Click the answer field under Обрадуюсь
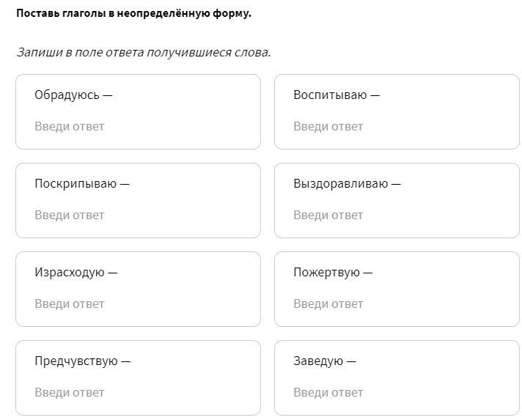 click(138, 127)
